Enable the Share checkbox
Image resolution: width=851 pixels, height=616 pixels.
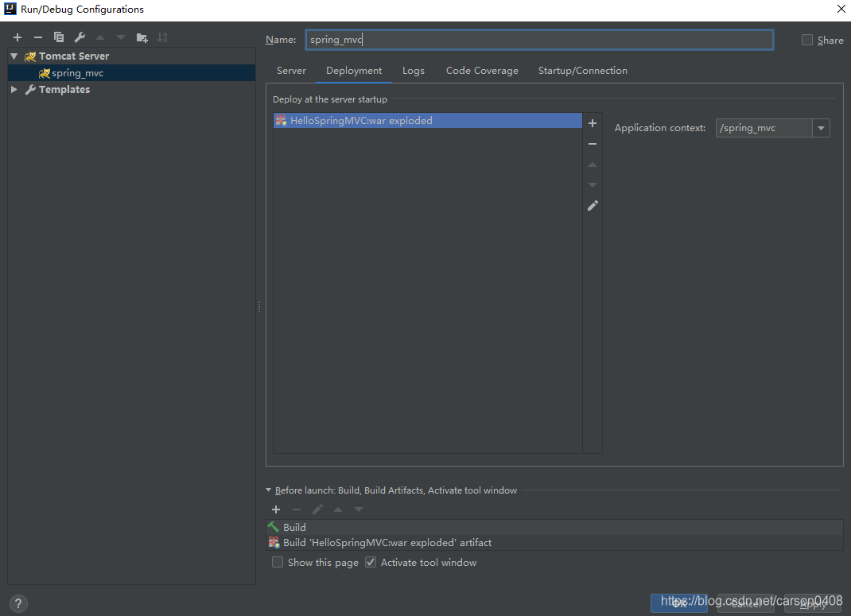(807, 40)
